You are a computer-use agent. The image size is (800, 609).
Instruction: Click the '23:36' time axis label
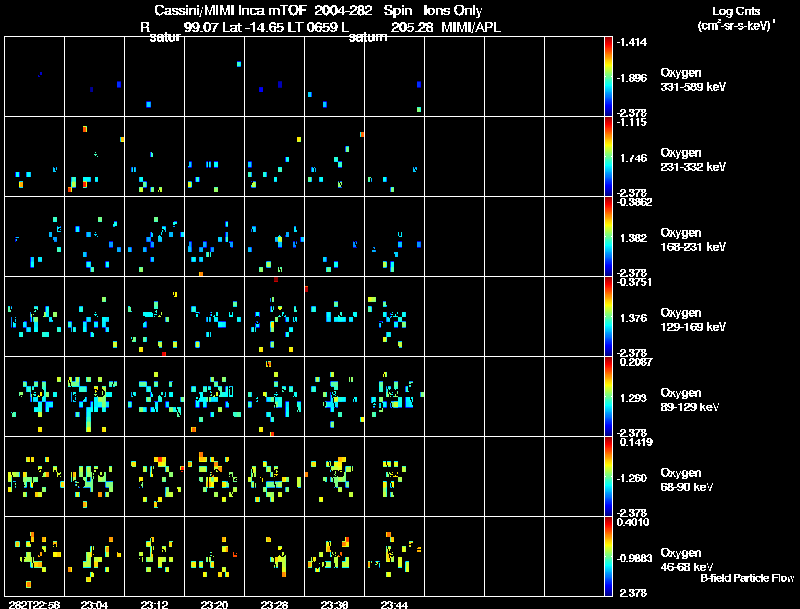[334, 604]
